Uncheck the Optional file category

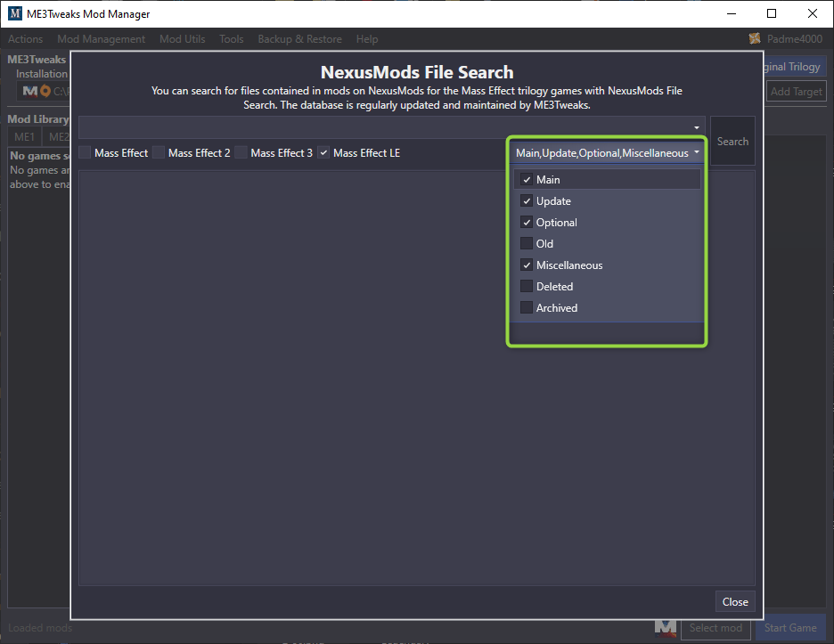point(527,223)
